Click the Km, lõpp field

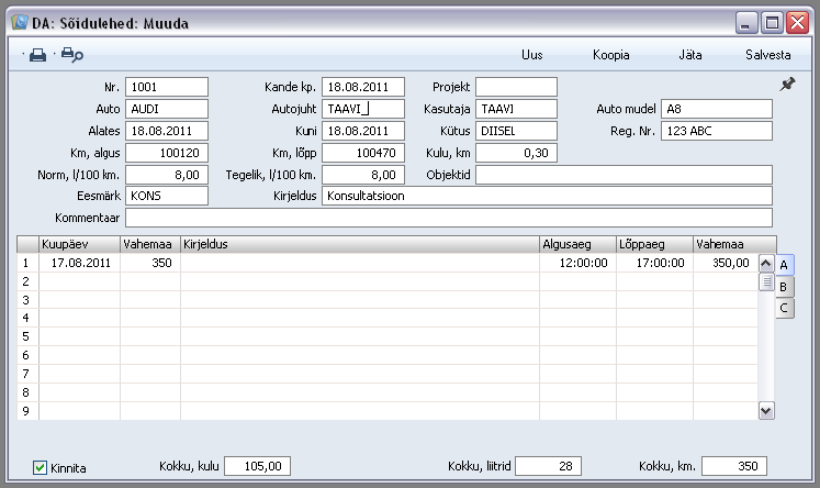click(x=363, y=153)
